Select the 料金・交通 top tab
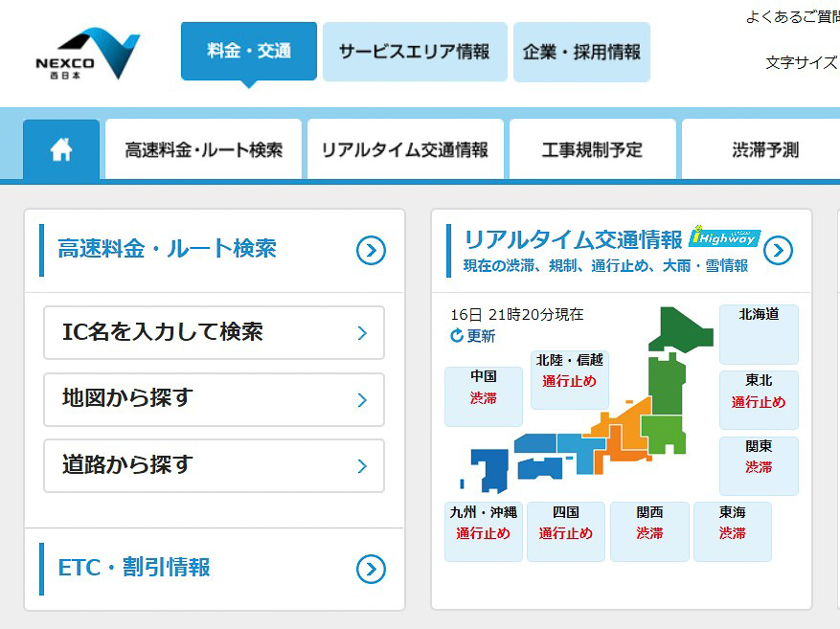The image size is (840, 629). point(249,52)
